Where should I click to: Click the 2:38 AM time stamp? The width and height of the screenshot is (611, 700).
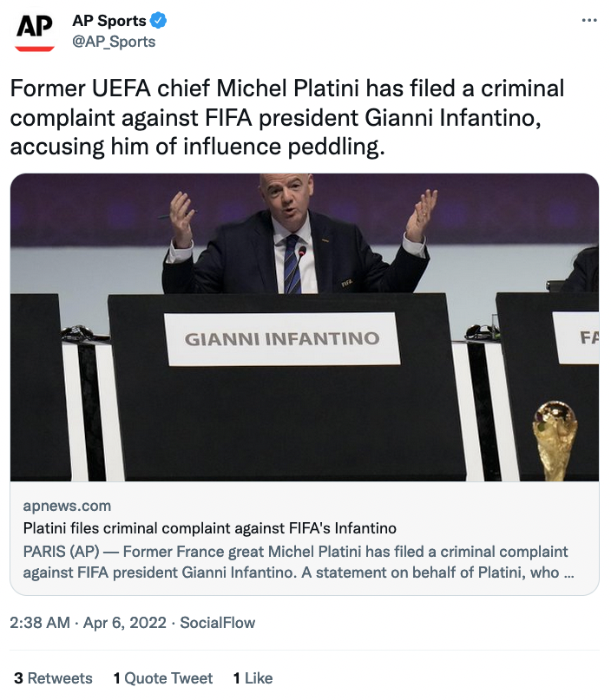point(38,623)
